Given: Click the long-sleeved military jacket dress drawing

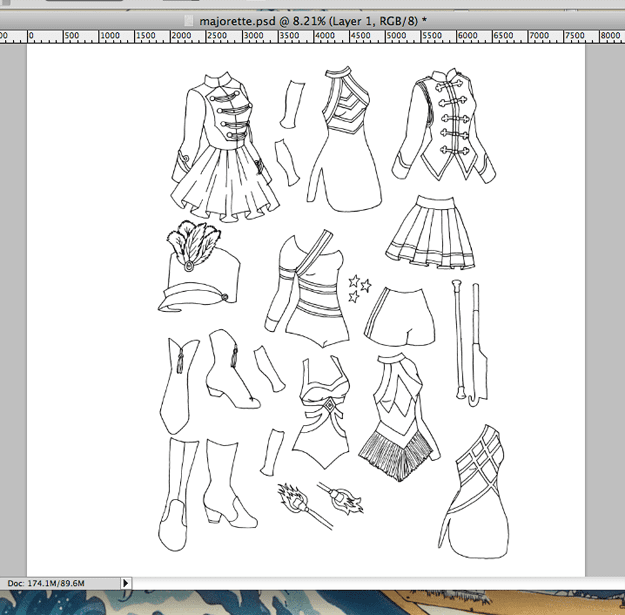Looking at the screenshot, I should pyautogui.click(x=225, y=147).
